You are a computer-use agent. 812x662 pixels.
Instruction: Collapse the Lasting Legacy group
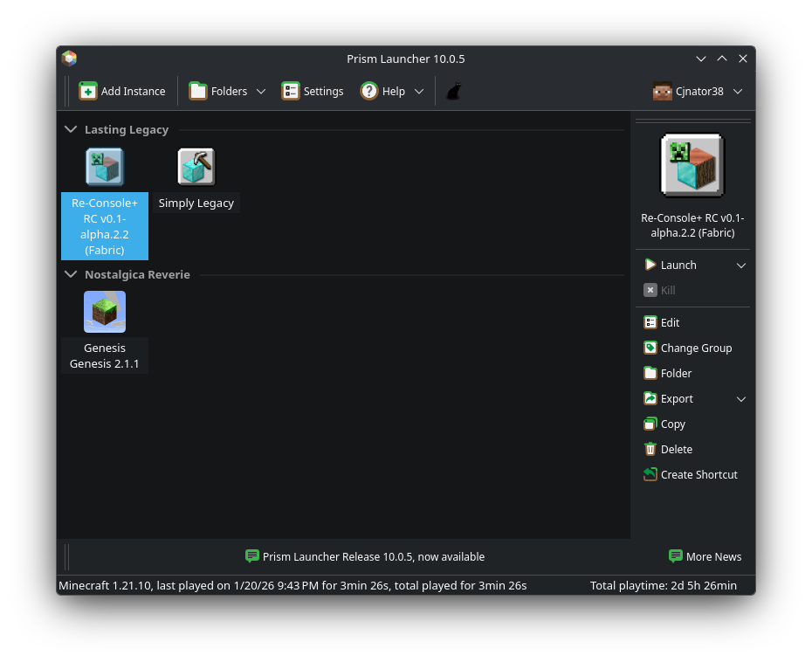tap(71, 129)
